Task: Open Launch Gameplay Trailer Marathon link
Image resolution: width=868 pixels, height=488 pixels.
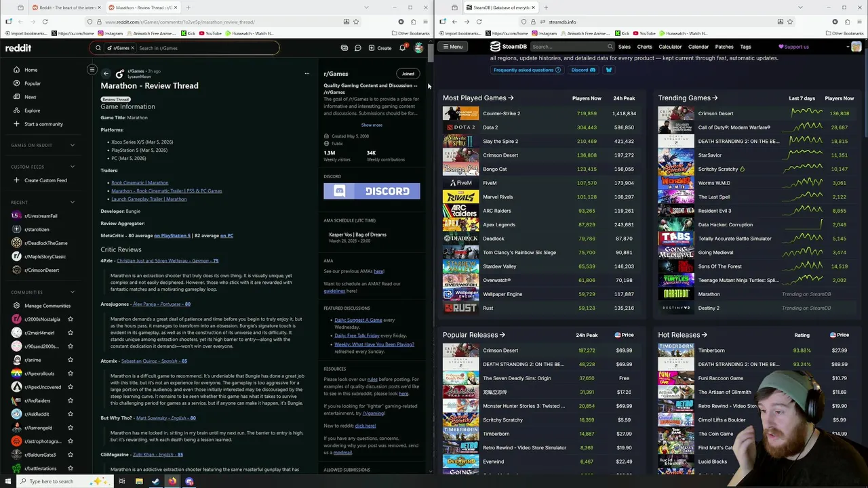Action: 149,199
